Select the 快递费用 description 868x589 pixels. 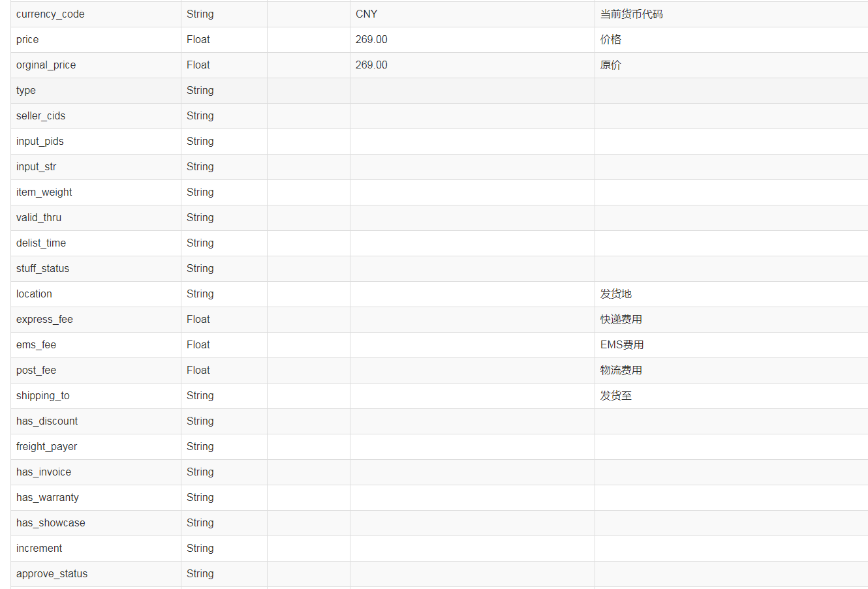coord(621,320)
